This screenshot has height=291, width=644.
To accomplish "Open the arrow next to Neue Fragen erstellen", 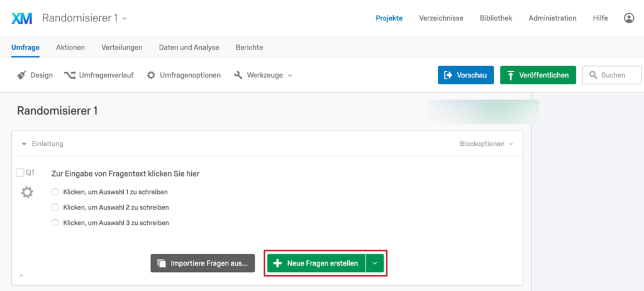I will pyautogui.click(x=375, y=263).
